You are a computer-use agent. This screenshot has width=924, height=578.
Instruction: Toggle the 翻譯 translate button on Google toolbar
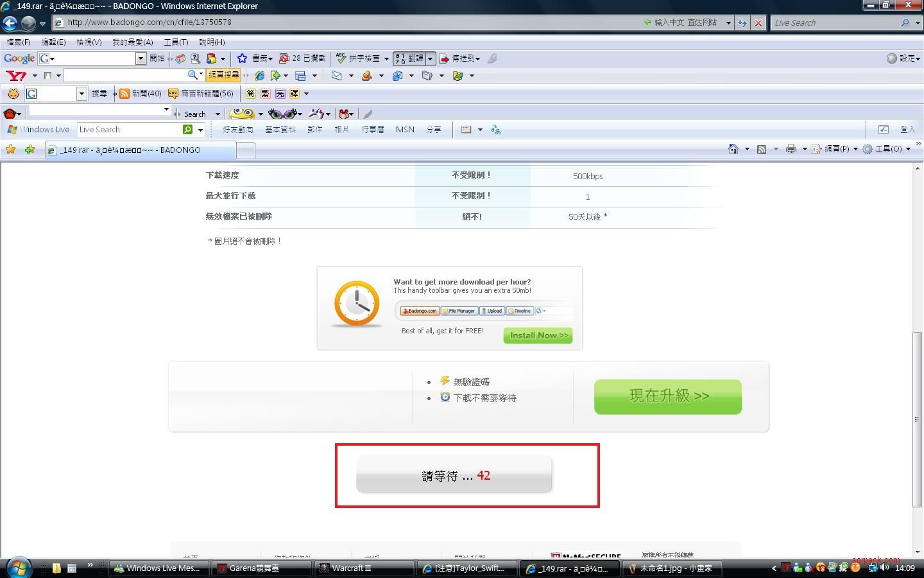click(x=410, y=58)
